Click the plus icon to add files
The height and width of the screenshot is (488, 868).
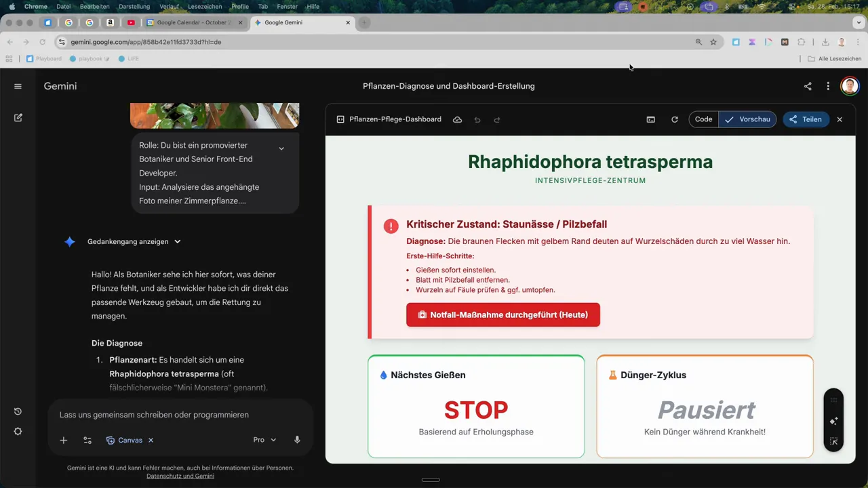(63, 440)
